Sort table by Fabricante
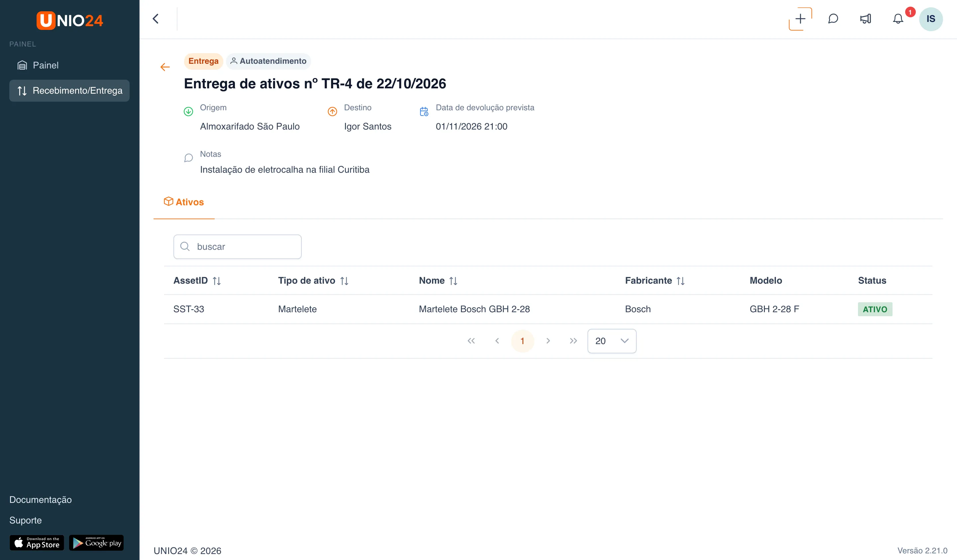Image resolution: width=957 pixels, height=560 pixels. (681, 281)
